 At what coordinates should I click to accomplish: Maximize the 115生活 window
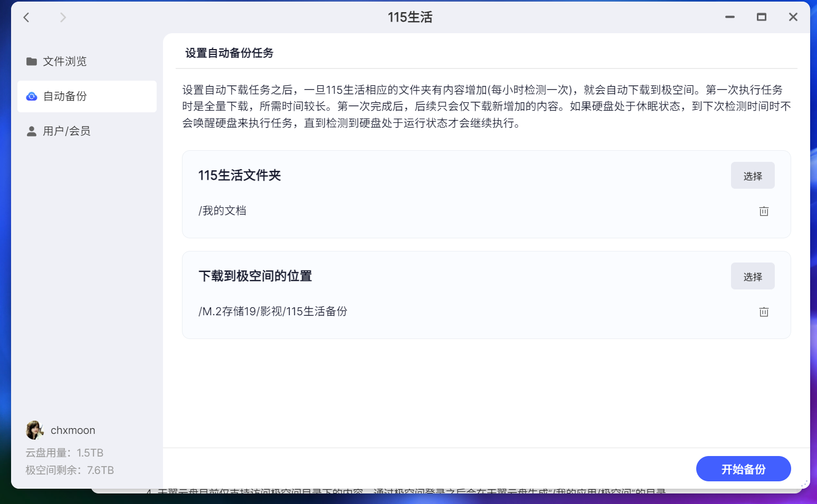click(x=762, y=17)
